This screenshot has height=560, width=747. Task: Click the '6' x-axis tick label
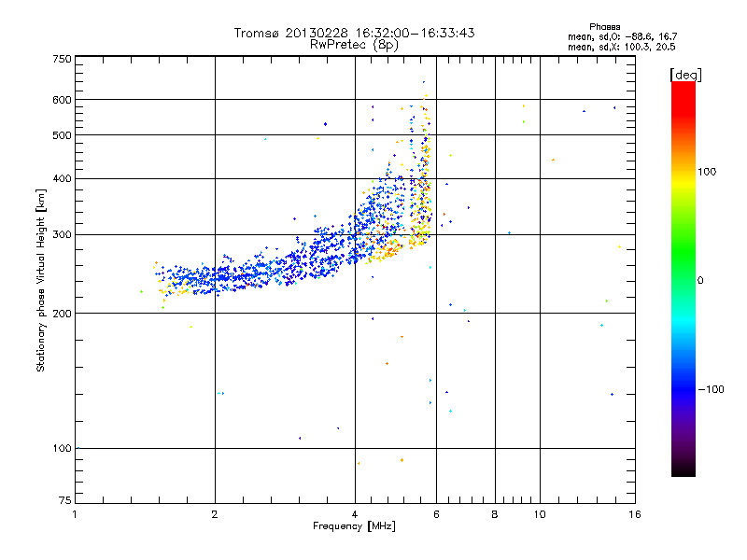click(436, 514)
